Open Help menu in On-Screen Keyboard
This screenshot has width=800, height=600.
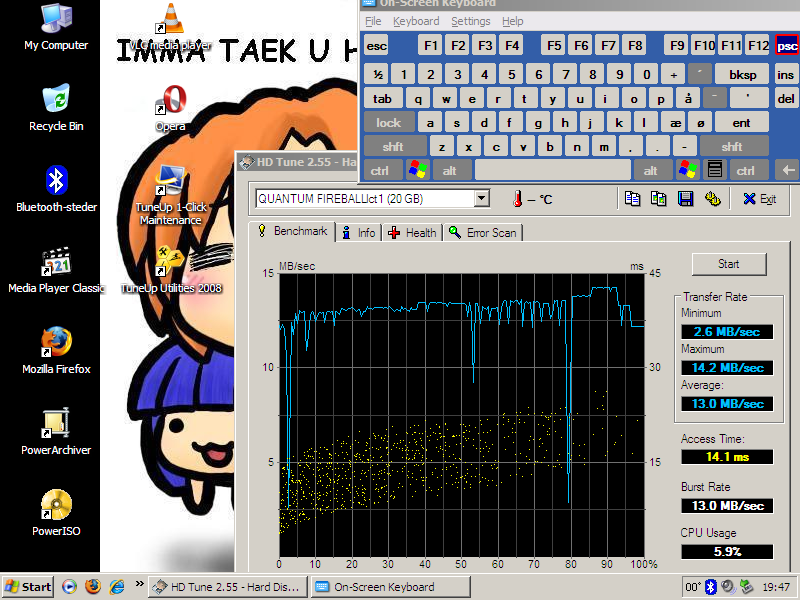[x=512, y=21]
